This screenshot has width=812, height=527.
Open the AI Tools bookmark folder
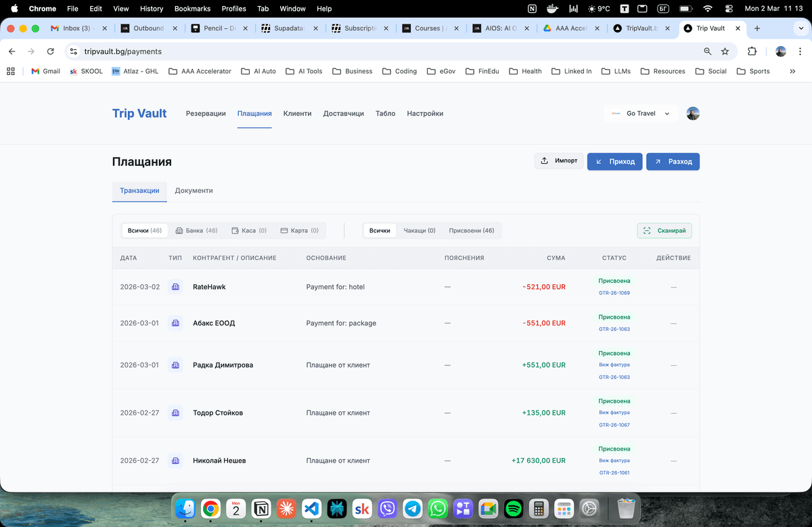[304, 71]
